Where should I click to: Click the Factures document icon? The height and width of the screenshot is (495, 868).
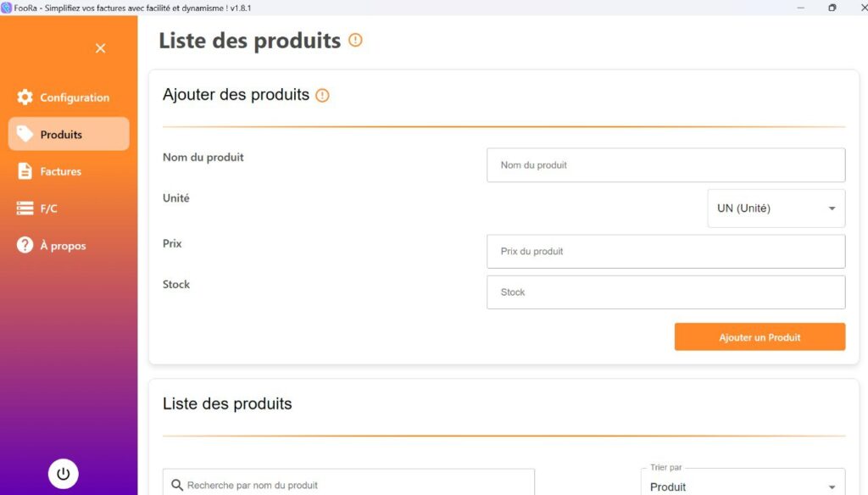point(25,171)
